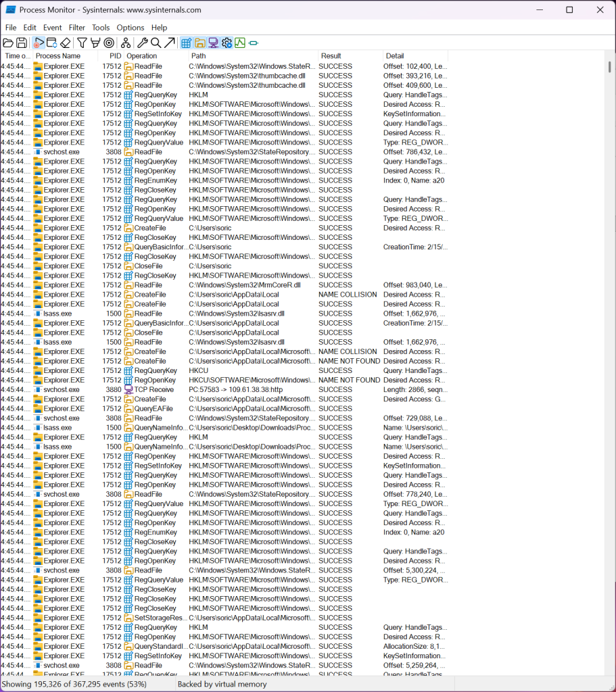
Task: Open the Help menu
Action: coord(159,27)
